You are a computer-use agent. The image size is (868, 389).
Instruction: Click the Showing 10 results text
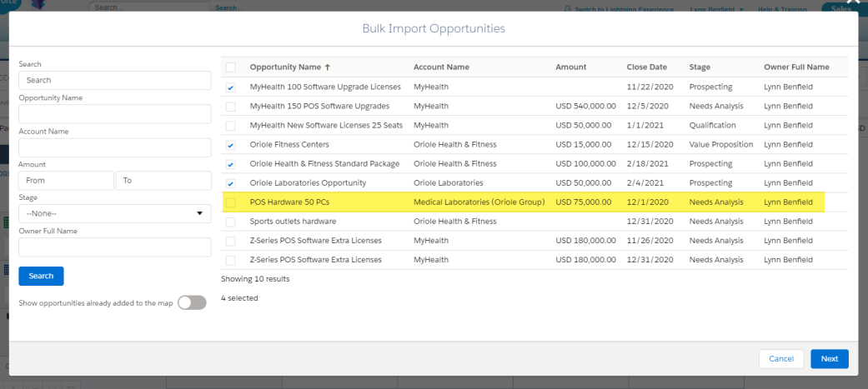pyautogui.click(x=254, y=279)
